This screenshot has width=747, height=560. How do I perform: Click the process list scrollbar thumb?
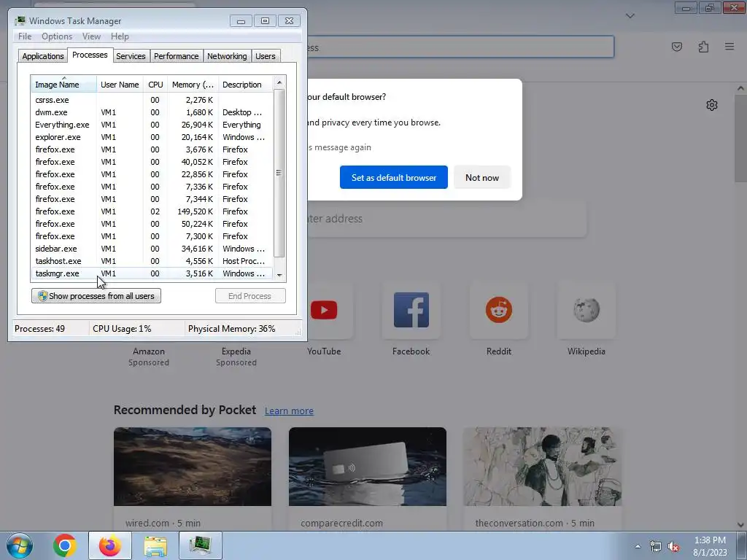(x=279, y=173)
